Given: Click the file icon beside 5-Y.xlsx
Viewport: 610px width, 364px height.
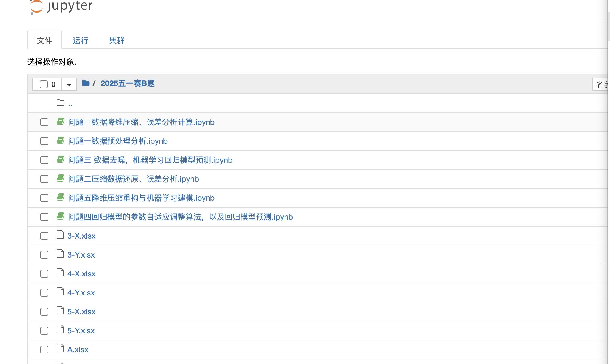Looking at the screenshot, I should [x=60, y=330].
